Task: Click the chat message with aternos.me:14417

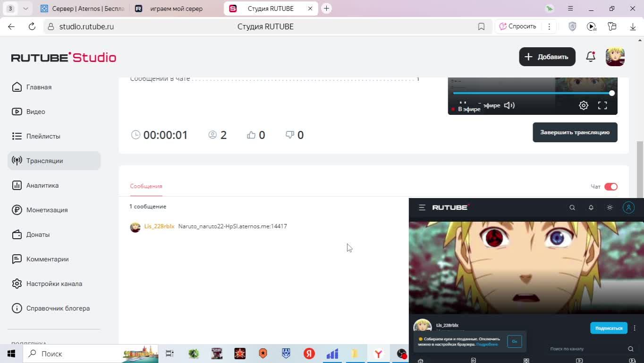Action: (232, 226)
